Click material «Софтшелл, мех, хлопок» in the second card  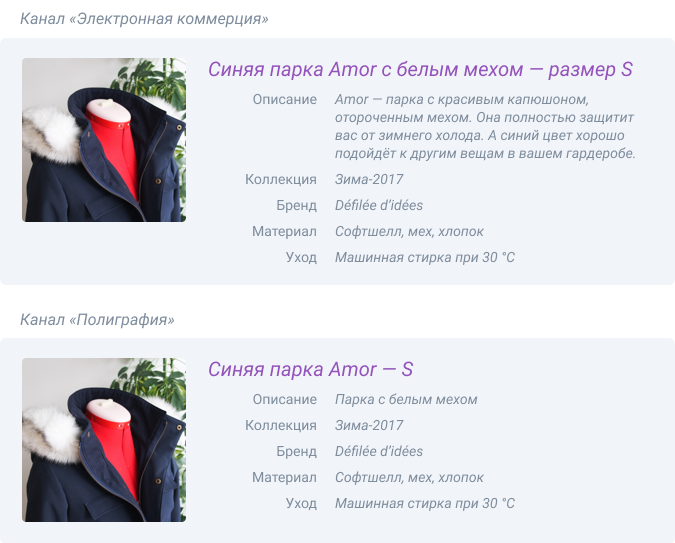coord(409,478)
